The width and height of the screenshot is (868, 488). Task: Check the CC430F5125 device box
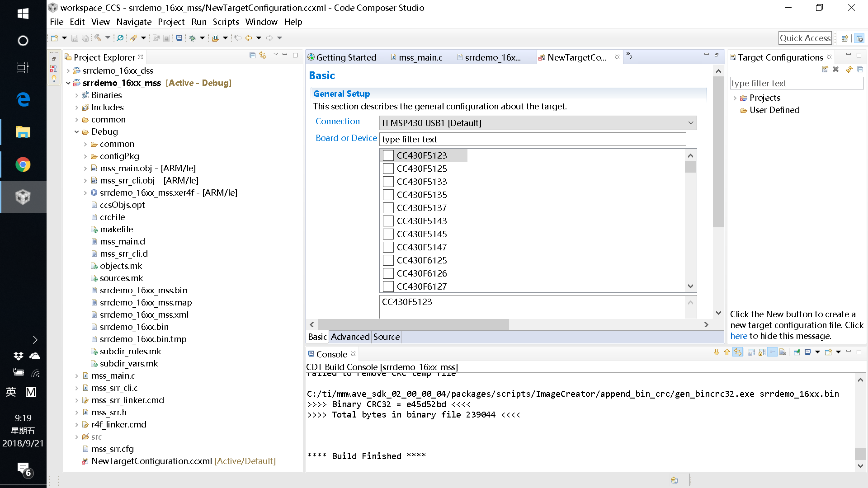click(x=388, y=169)
